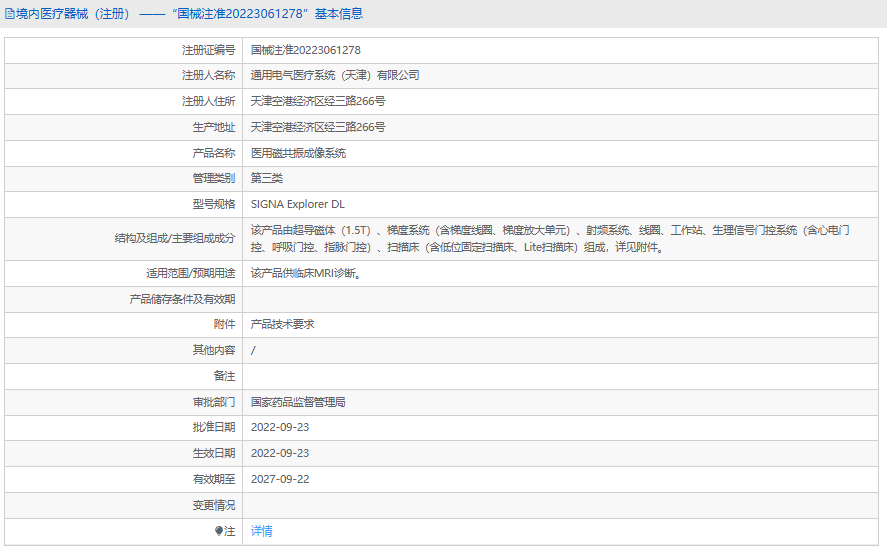
Task: Click the 批准日期 value 2022-09-23
Action: click(x=280, y=427)
